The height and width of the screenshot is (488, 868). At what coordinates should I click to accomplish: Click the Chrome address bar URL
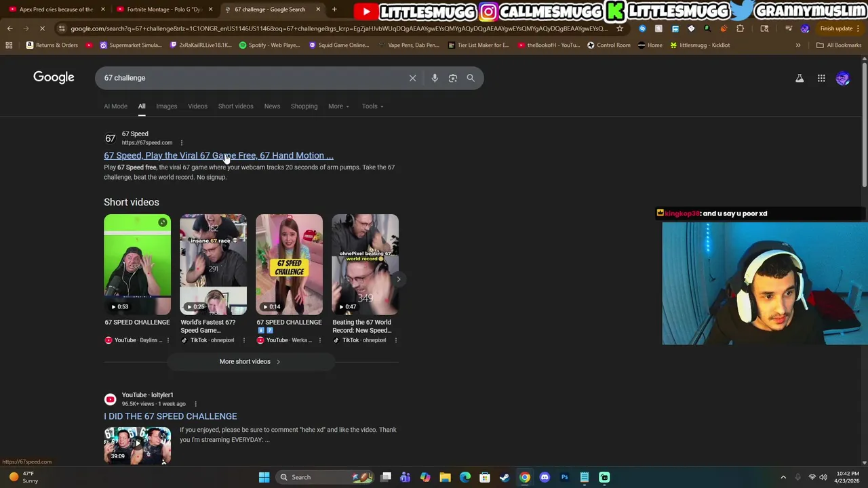(x=338, y=28)
